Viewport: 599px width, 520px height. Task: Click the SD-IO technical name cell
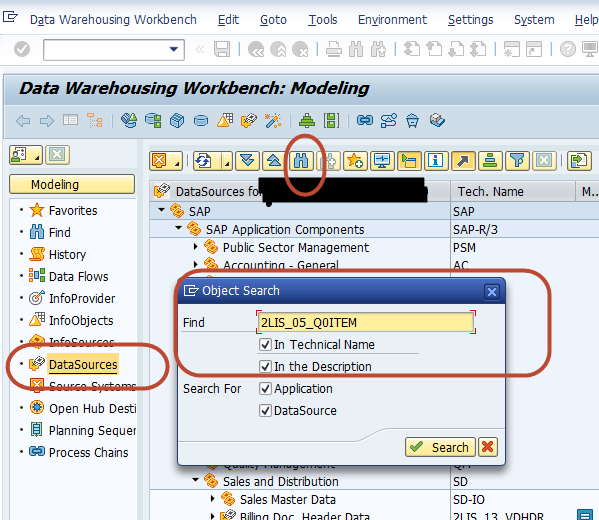coord(469,499)
